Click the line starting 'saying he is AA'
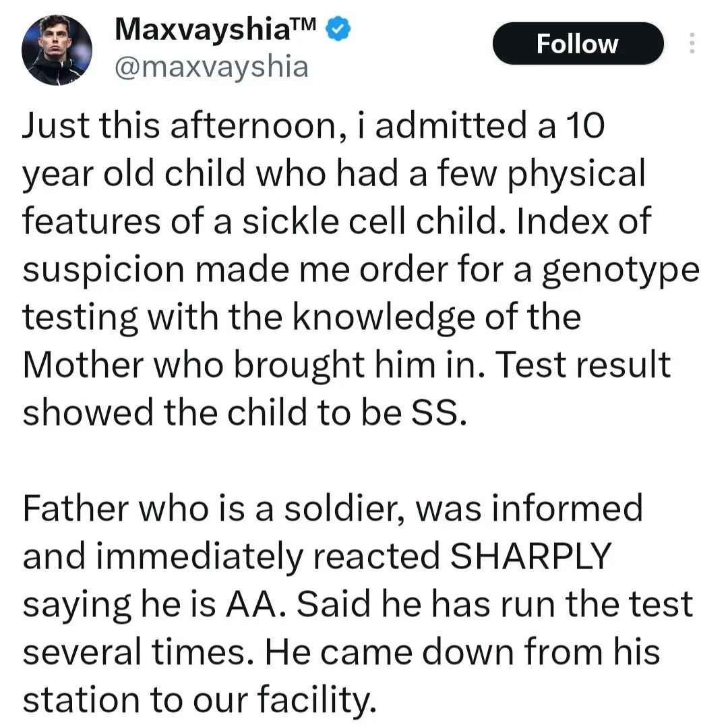This screenshot has height=727, width=728. click(358, 605)
